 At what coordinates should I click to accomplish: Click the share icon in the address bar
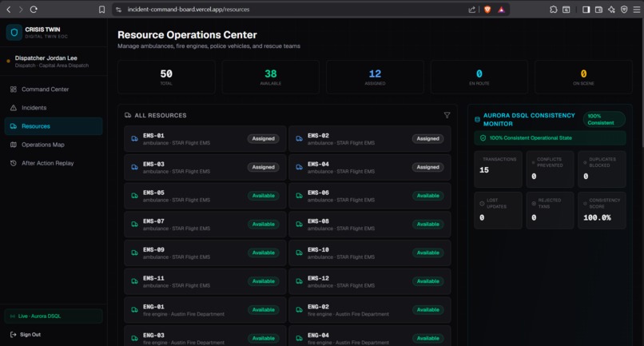(472, 10)
